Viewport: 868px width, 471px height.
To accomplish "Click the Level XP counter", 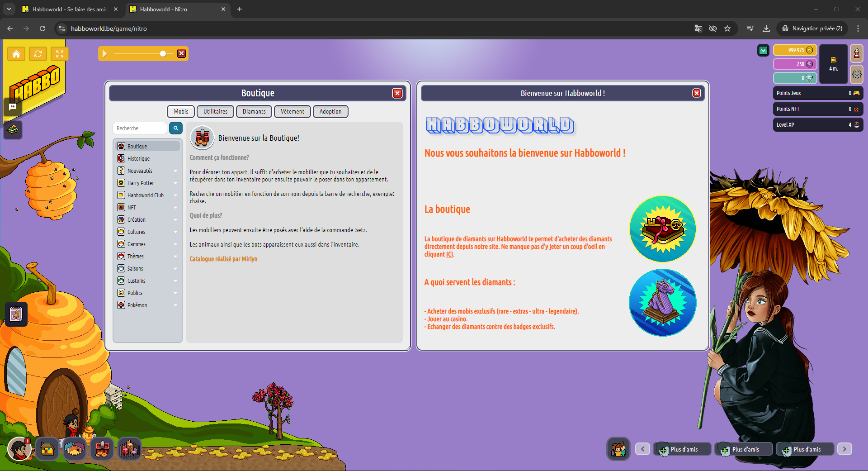I will [818, 125].
